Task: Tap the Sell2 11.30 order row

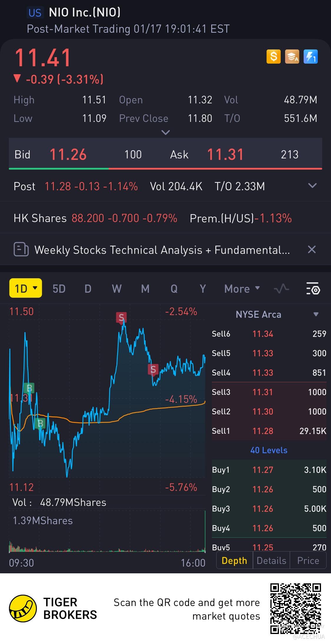Action: click(269, 412)
